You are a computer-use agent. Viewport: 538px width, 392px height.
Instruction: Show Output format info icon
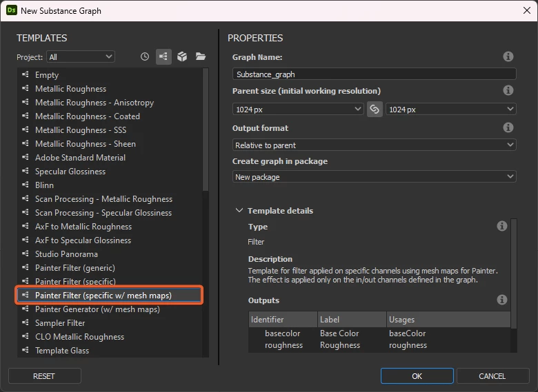[508, 128]
